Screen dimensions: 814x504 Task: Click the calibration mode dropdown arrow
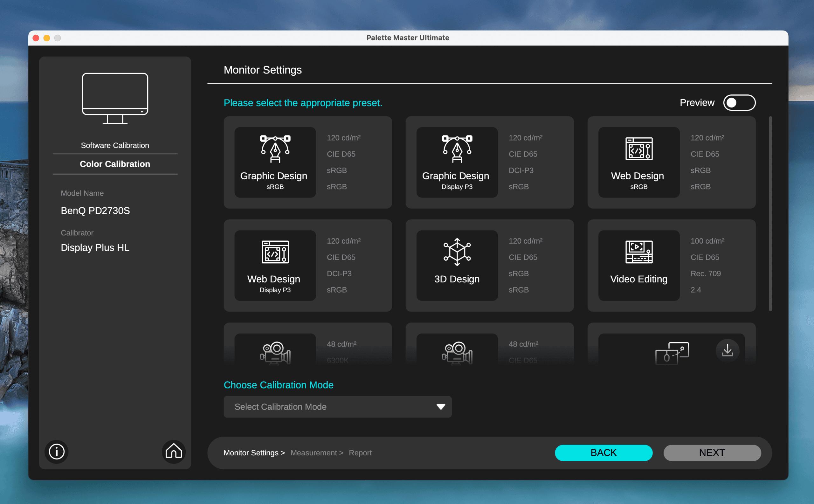[441, 407]
